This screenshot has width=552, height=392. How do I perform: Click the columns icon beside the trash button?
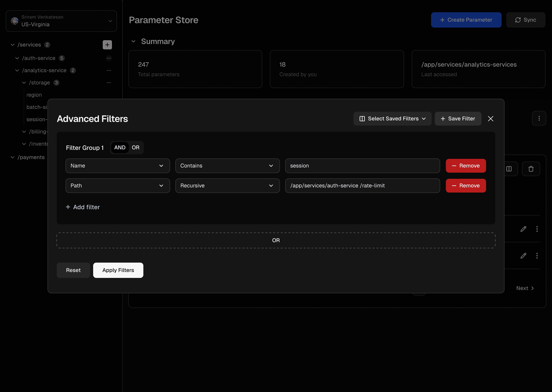coord(509,169)
